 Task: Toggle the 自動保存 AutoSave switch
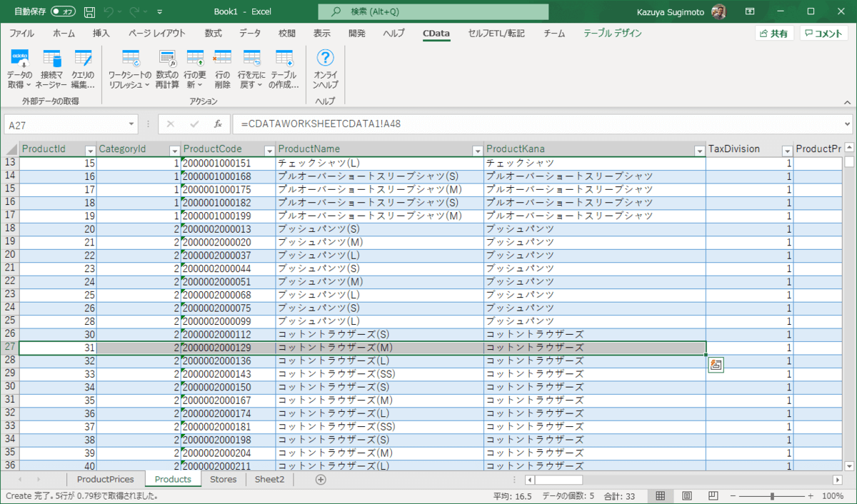point(64,12)
